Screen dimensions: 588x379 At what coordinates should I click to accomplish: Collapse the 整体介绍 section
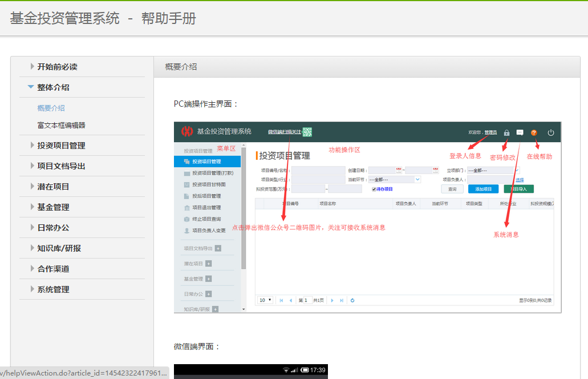tap(53, 87)
